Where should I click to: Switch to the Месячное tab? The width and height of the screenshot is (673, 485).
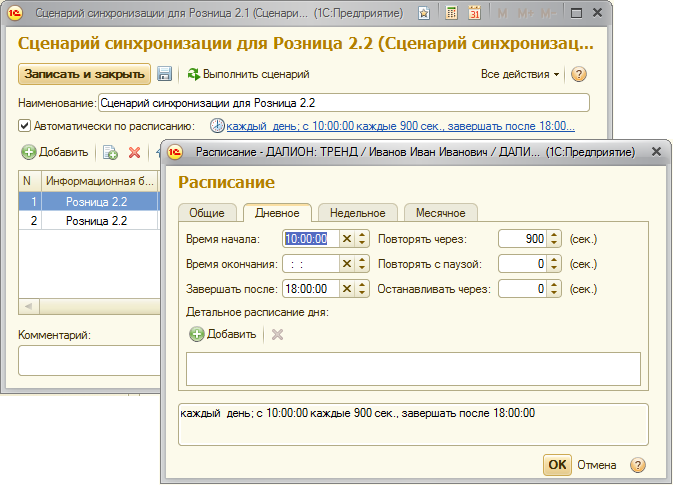point(440,213)
